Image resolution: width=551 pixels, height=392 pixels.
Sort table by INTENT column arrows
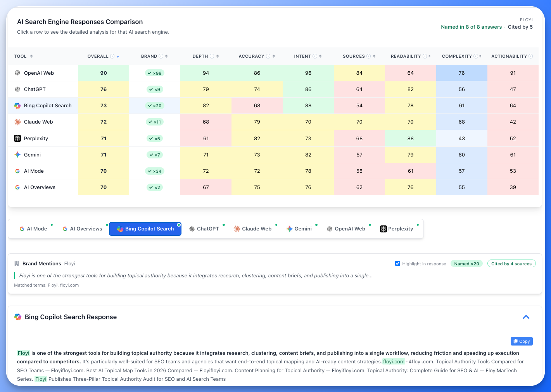[320, 56]
